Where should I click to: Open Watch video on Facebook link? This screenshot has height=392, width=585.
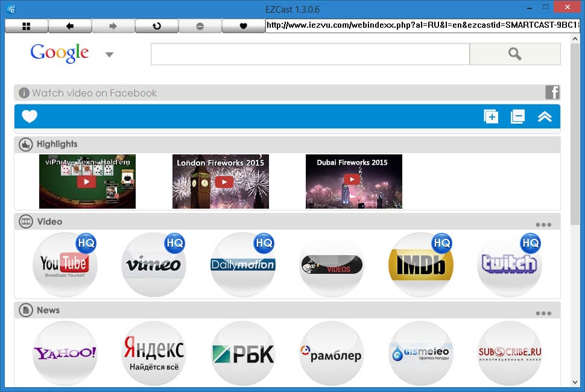[95, 93]
